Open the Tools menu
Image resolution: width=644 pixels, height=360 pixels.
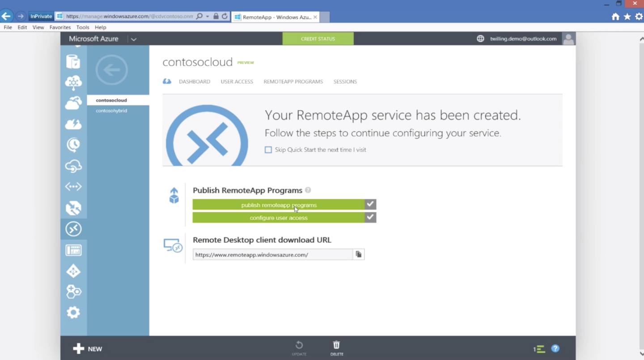coord(83,27)
